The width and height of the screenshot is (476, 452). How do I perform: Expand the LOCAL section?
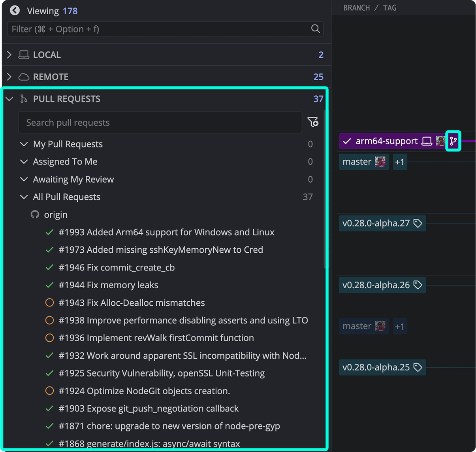point(9,55)
